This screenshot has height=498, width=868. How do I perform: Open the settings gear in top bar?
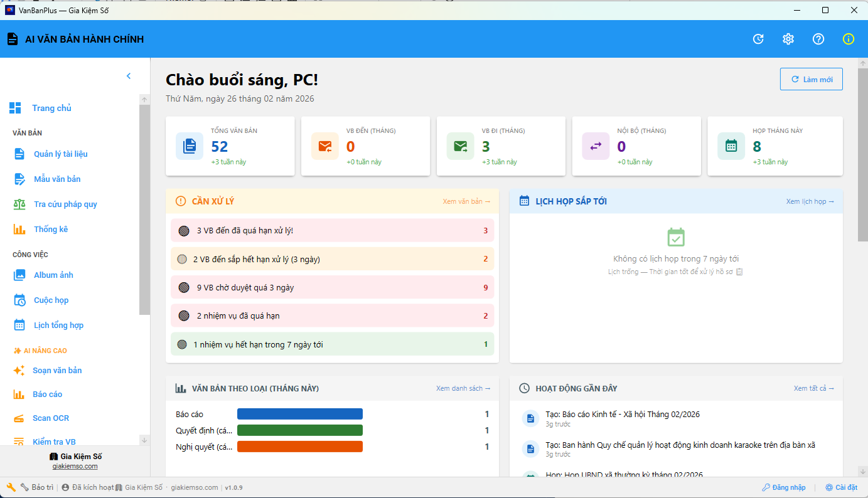click(788, 38)
